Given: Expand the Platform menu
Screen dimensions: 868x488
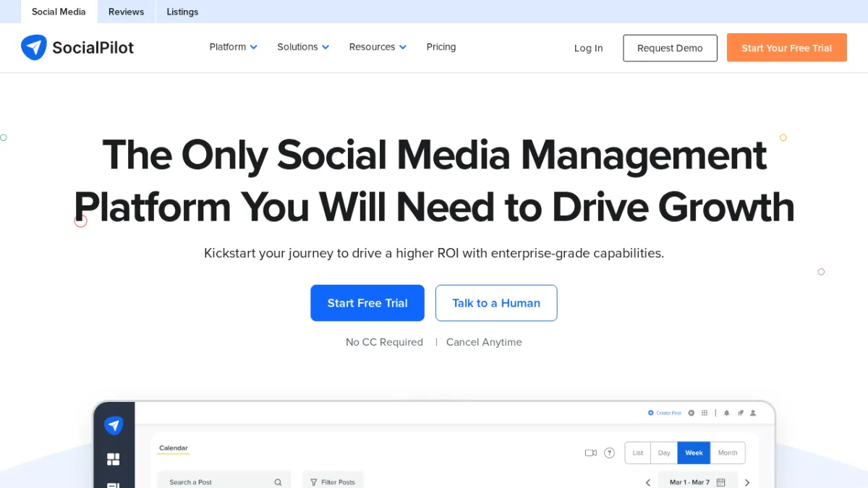Looking at the screenshot, I should click(x=233, y=47).
